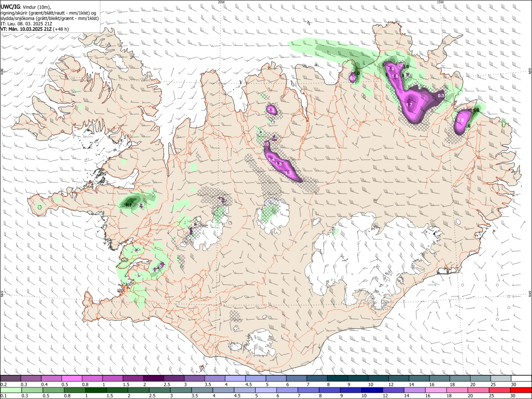
Task: Click the '1.1' rain value in west
Action: 128,205
